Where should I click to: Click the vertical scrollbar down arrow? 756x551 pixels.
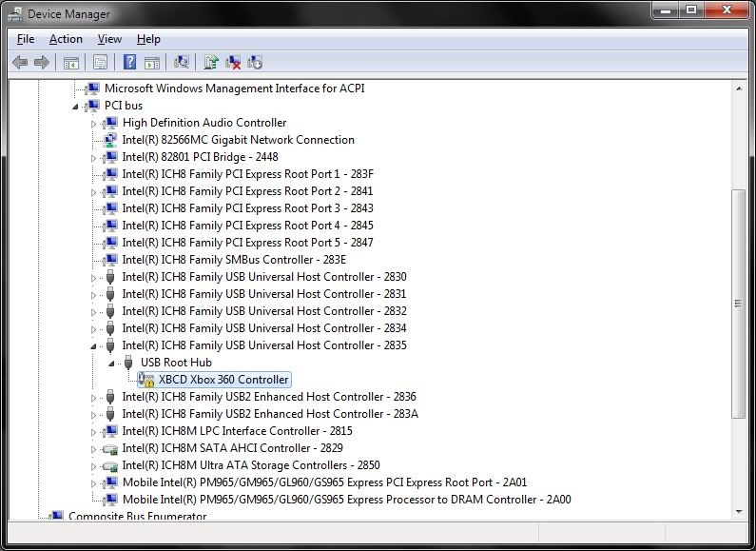738,512
